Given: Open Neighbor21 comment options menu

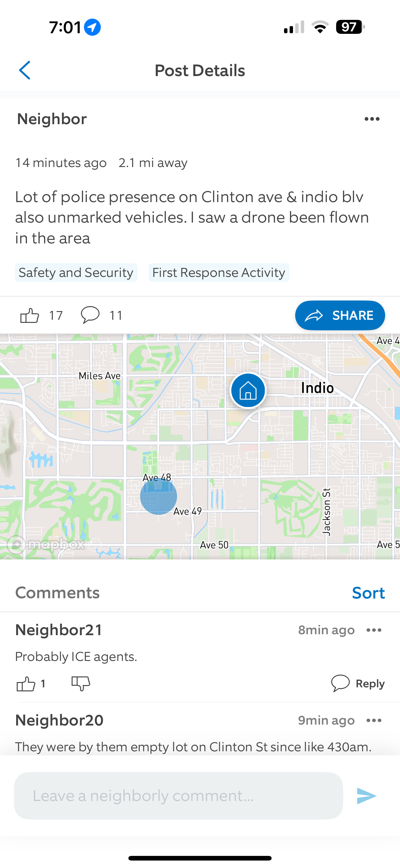Looking at the screenshot, I should tap(374, 630).
